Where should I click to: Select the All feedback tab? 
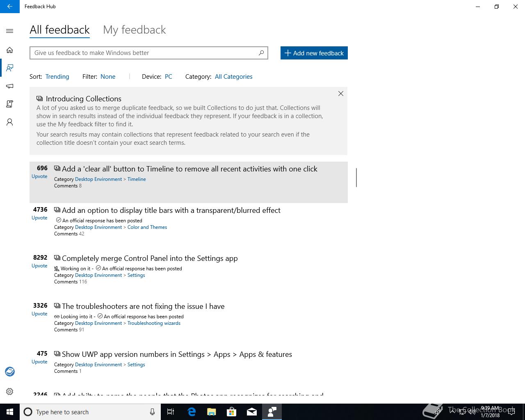[59, 30]
